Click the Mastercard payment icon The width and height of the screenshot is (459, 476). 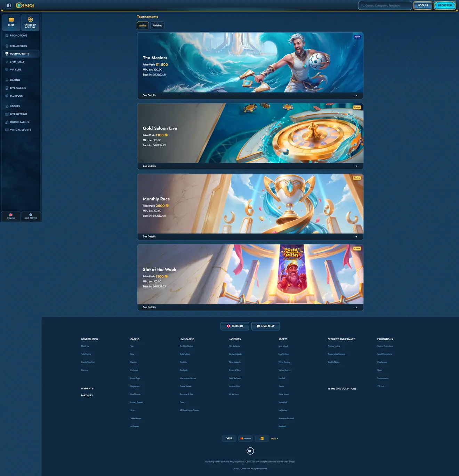[245, 438]
